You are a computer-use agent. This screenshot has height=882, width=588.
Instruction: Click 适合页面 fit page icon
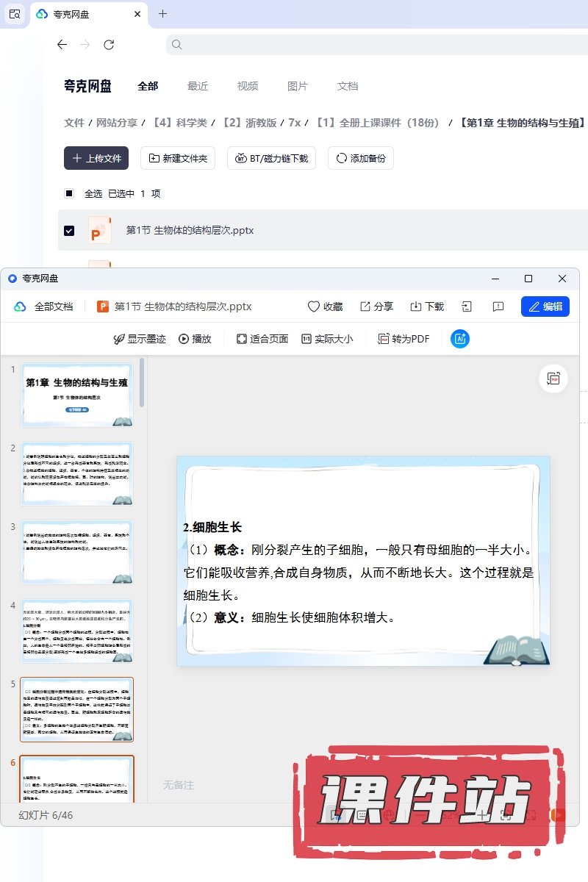[242, 339]
